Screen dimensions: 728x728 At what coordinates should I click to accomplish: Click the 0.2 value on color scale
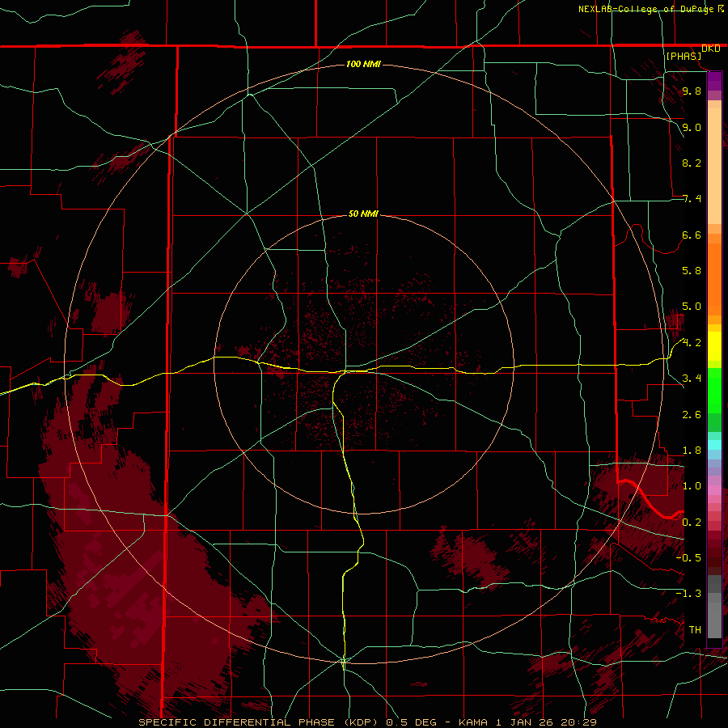[x=692, y=522]
